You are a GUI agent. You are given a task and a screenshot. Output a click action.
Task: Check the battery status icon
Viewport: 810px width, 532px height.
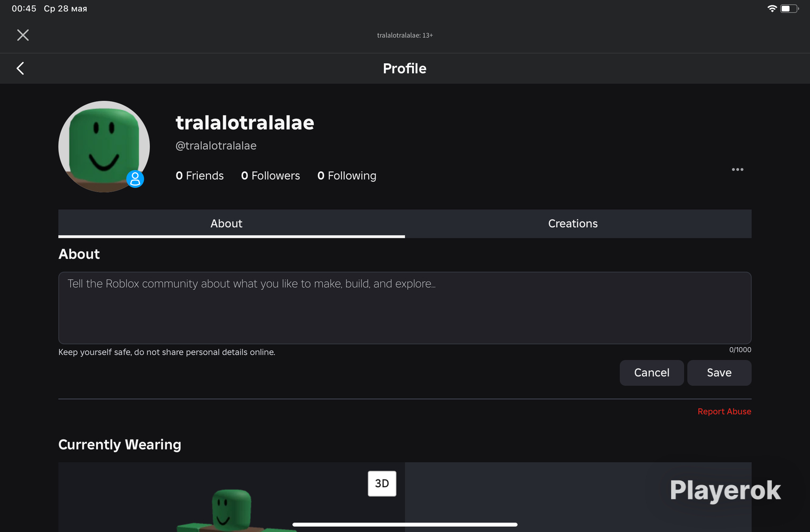[x=789, y=9]
